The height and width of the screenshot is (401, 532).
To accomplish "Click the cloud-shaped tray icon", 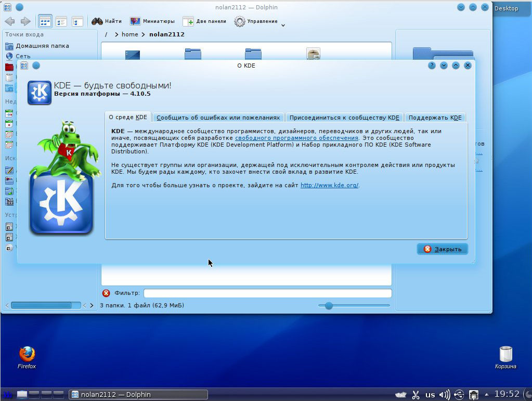I will tap(401, 395).
